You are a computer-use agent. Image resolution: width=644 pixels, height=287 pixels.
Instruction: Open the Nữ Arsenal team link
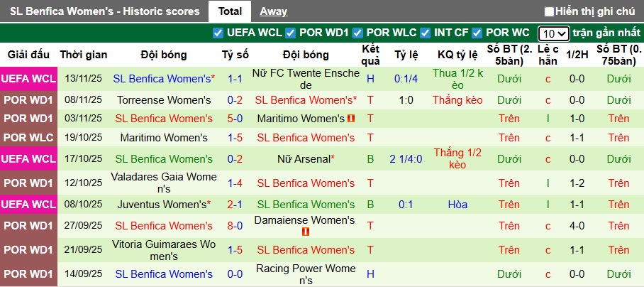coord(305,159)
